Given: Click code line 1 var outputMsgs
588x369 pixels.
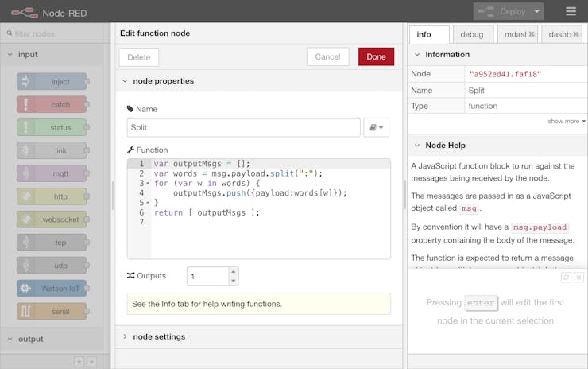Looking at the screenshot, I should tap(201, 164).
